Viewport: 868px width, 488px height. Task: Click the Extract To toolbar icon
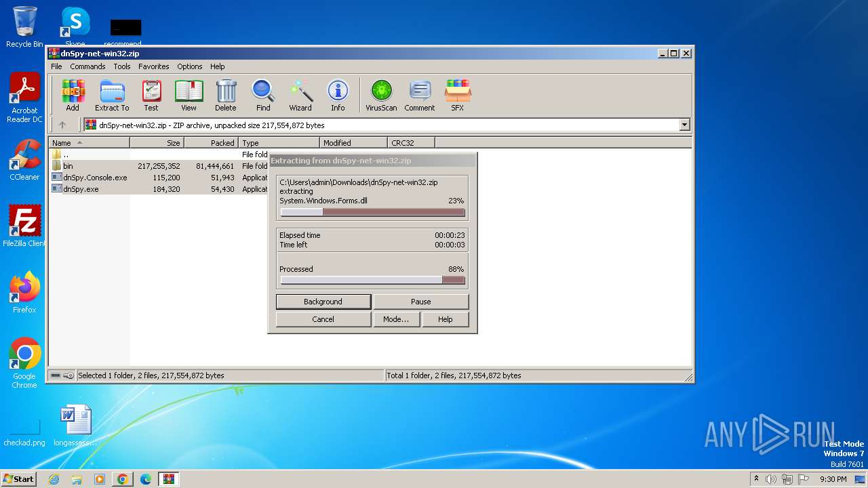click(112, 95)
